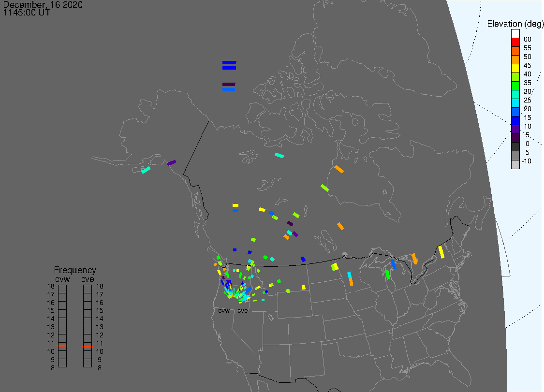Select the red swatch in the Elevation legend
Screen dimensions: 544x392
(515, 42)
